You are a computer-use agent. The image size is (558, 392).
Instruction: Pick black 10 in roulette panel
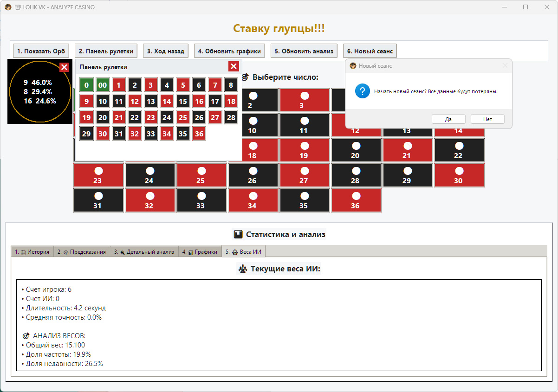click(102, 101)
